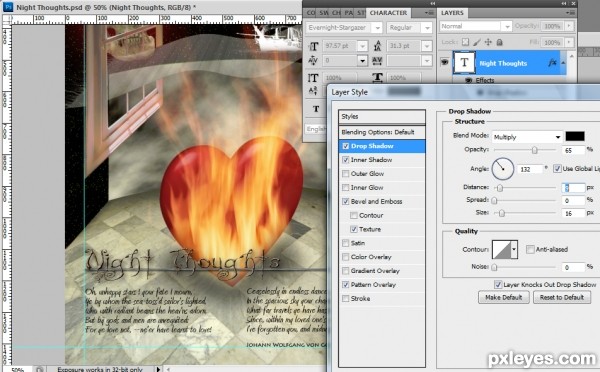
Task: Click the angle dial in Drop Shadow
Action: pos(502,169)
